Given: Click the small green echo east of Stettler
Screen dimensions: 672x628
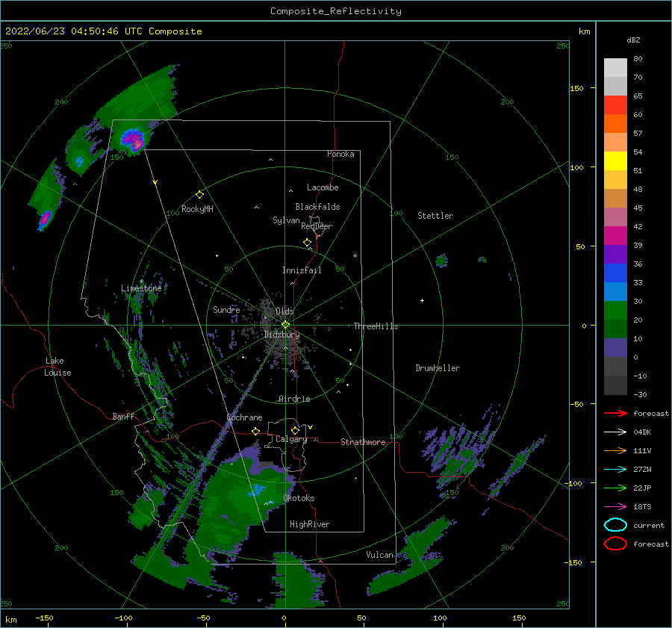Looking at the screenshot, I should click(x=441, y=260).
